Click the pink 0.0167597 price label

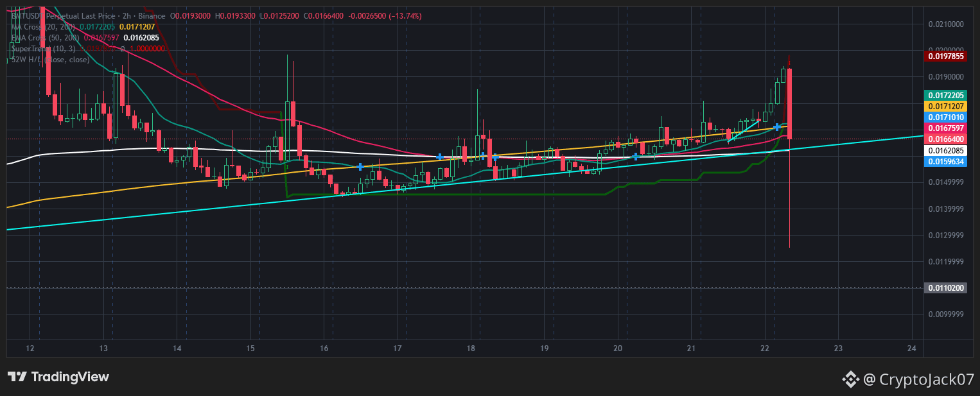(945, 128)
